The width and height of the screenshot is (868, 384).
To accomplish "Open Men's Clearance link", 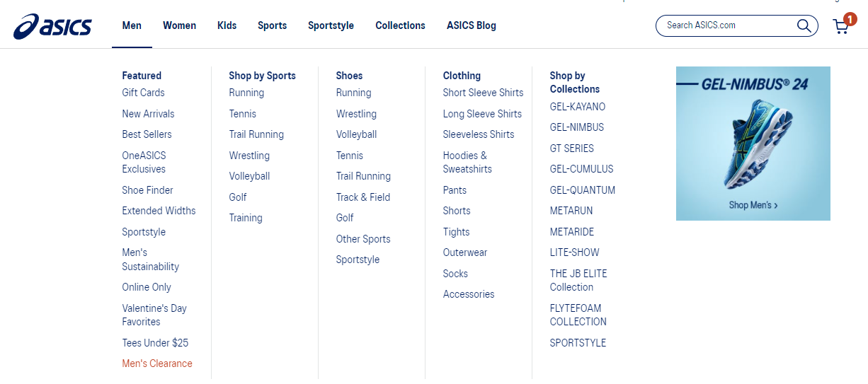I will coord(157,363).
